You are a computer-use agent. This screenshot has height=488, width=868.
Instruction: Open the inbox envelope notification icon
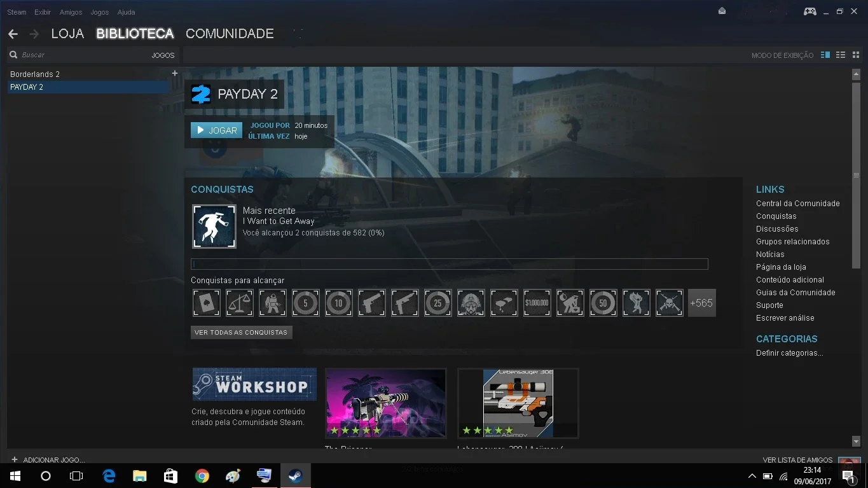coord(722,11)
